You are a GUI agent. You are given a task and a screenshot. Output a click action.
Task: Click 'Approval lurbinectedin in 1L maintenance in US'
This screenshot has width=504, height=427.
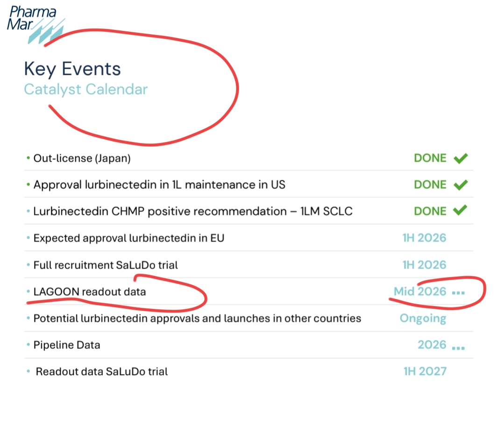(159, 185)
